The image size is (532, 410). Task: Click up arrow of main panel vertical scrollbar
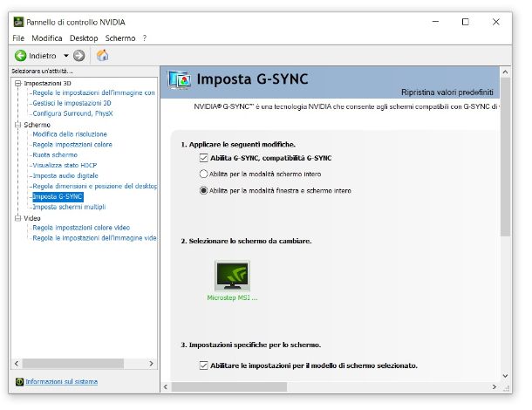(x=505, y=72)
